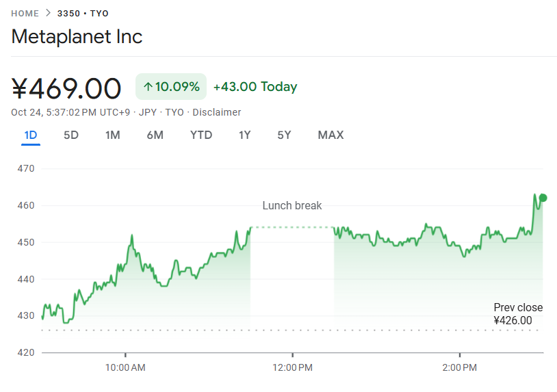The image size is (557, 392).
Task: Click the Metaplanet Inc heading
Action: coord(77,36)
